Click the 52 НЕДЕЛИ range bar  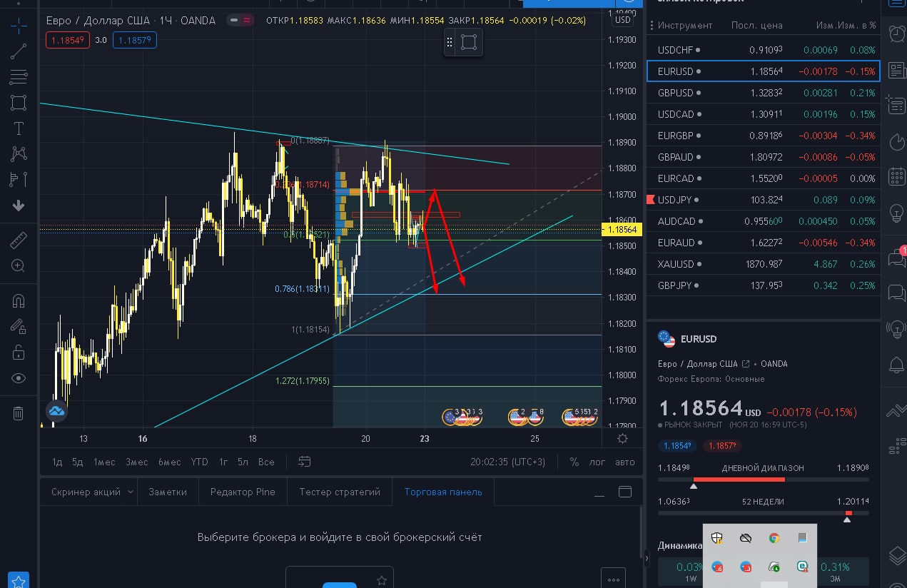click(x=763, y=512)
